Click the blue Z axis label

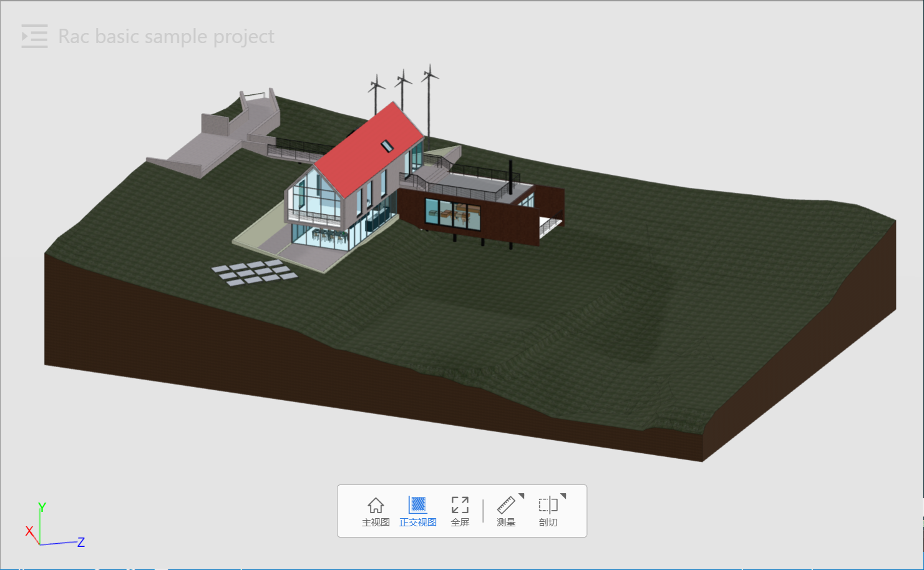tap(80, 542)
